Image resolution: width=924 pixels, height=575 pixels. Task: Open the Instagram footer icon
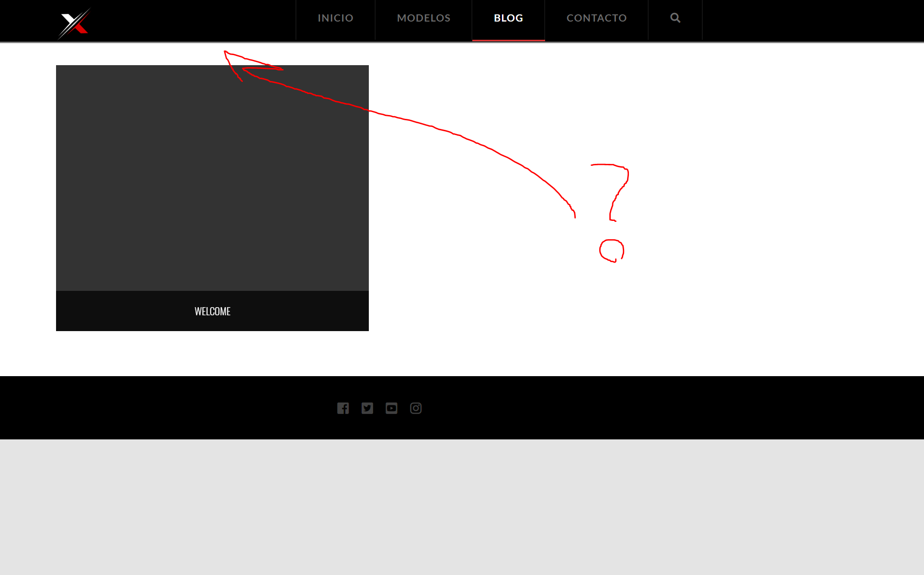pyautogui.click(x=416, y=408)
